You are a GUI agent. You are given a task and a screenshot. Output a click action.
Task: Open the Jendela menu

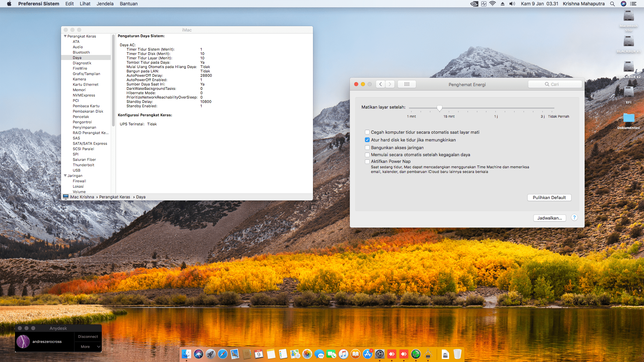click(x=105, y=4)
